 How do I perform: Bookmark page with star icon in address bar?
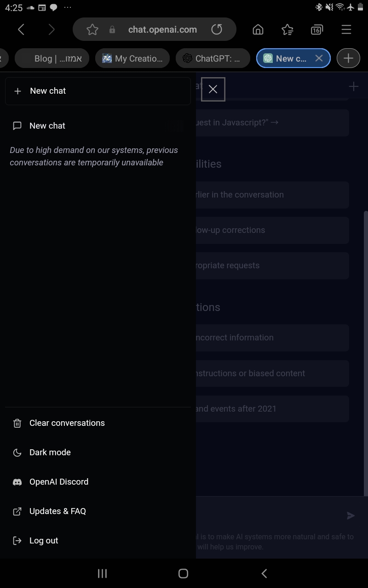92,30
